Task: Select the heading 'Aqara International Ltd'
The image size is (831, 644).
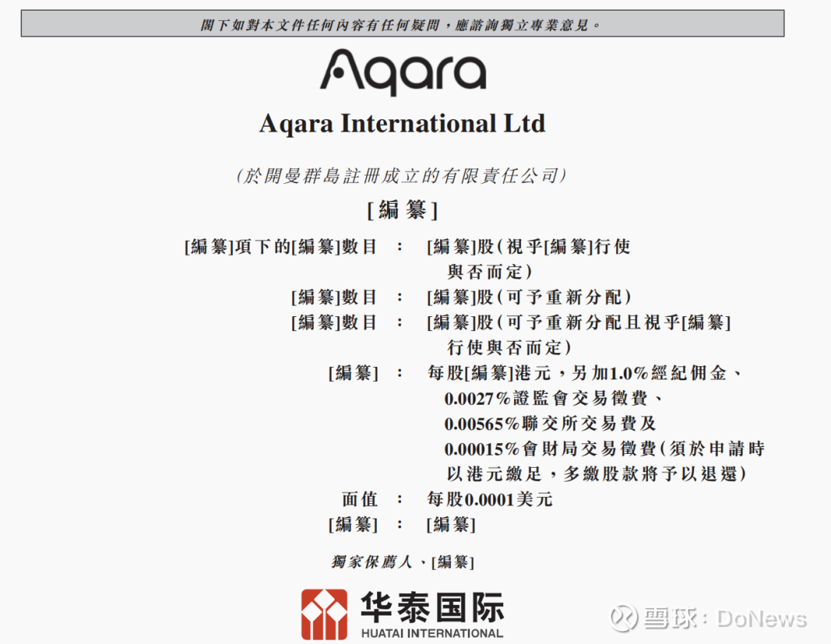Action: pyautogui.click(x=402, y=124)
